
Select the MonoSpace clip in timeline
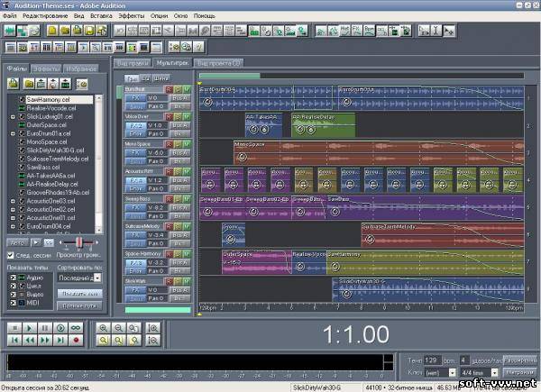[379, 152]
